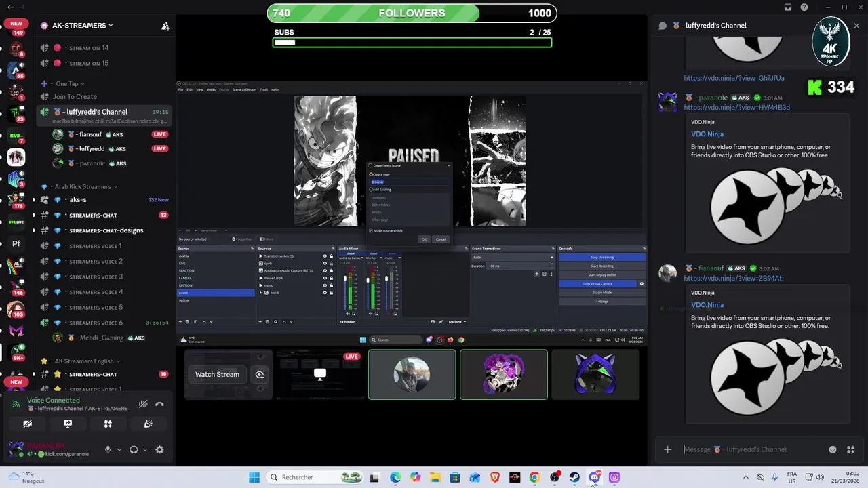Open Brave browser from taskbar
Viewport: 868px width, 488px height.
coord(495,477)
